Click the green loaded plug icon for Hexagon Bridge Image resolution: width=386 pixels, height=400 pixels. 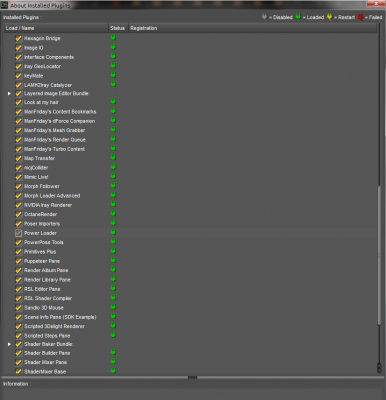point(113,38)
